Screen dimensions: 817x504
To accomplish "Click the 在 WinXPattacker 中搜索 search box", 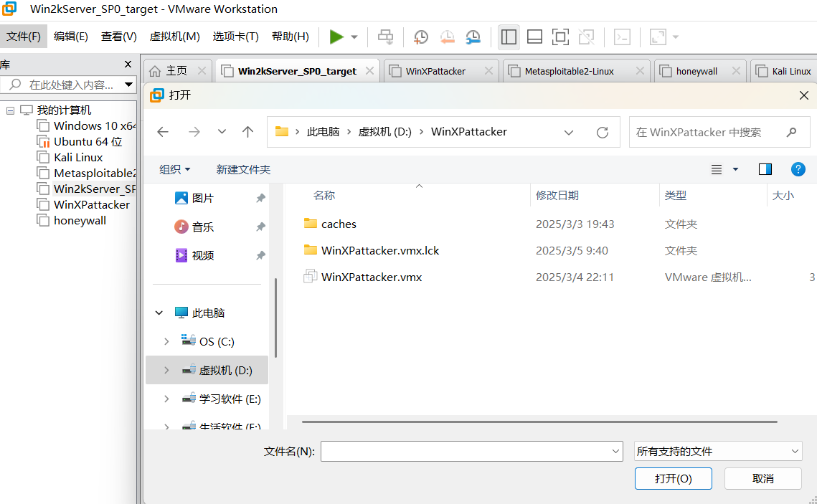I will (719, 132).
